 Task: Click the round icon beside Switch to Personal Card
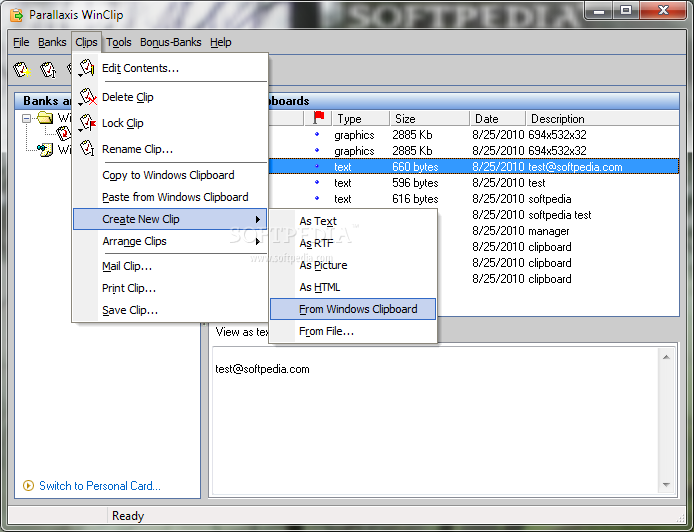(28, 486)
